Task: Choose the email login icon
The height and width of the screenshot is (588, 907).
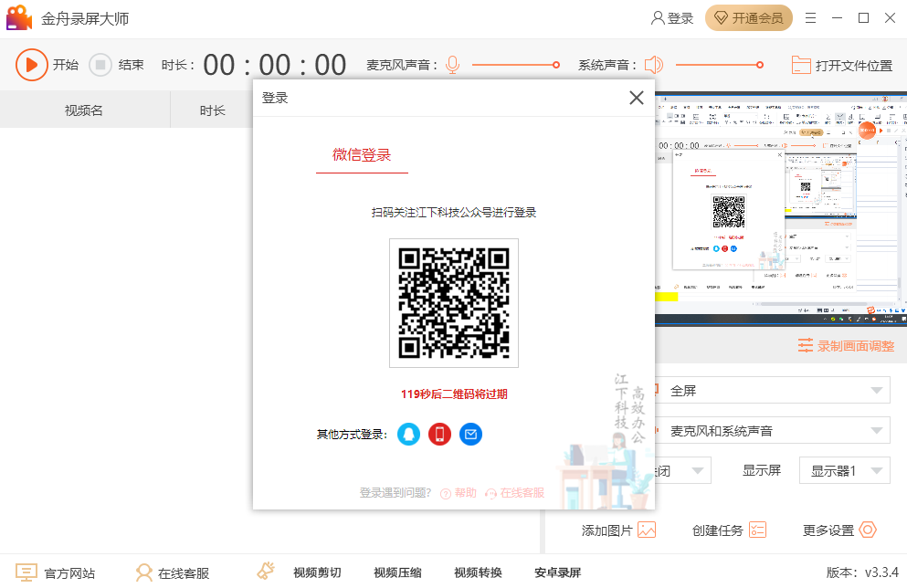Action: [470, 435]
